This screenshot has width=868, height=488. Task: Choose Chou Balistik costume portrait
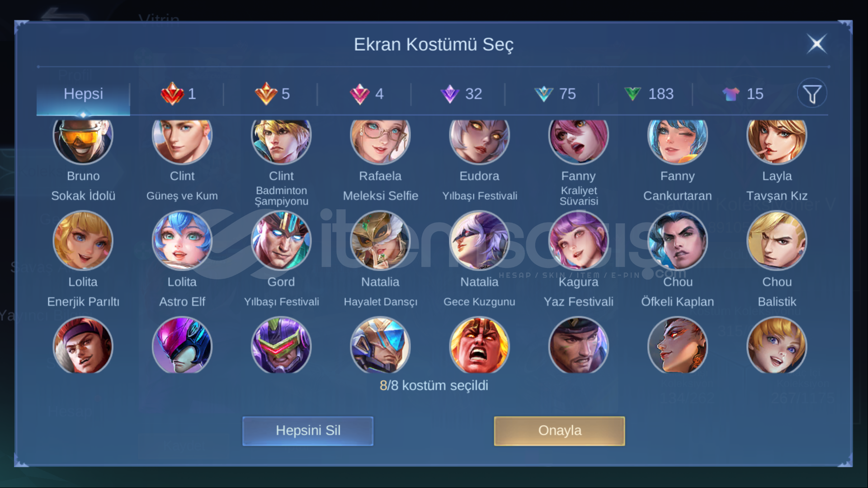(777, 240)
